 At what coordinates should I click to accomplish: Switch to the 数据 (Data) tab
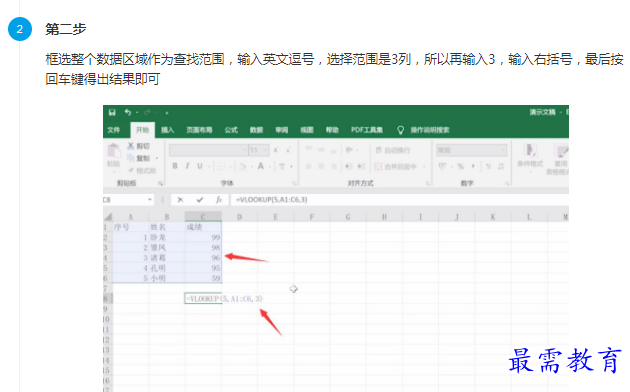(x=256, y=130)
